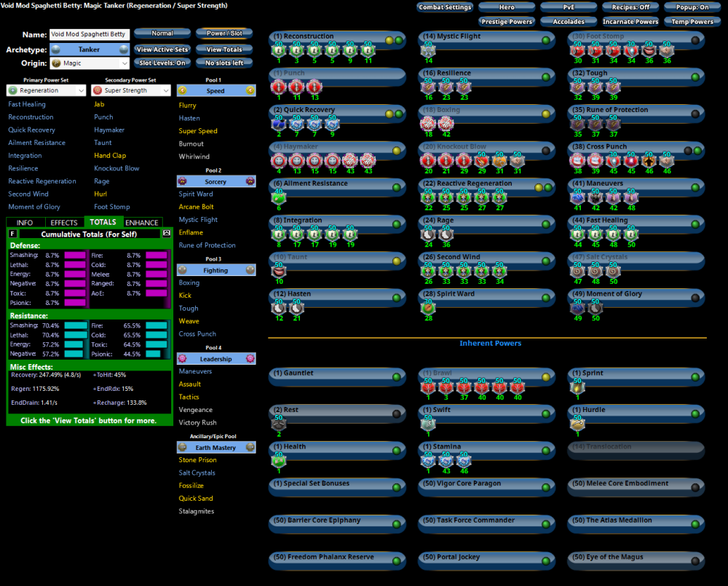Click the first enhancement slot under Hasten
The image size is (728, 586).
(x=278, y=309)
